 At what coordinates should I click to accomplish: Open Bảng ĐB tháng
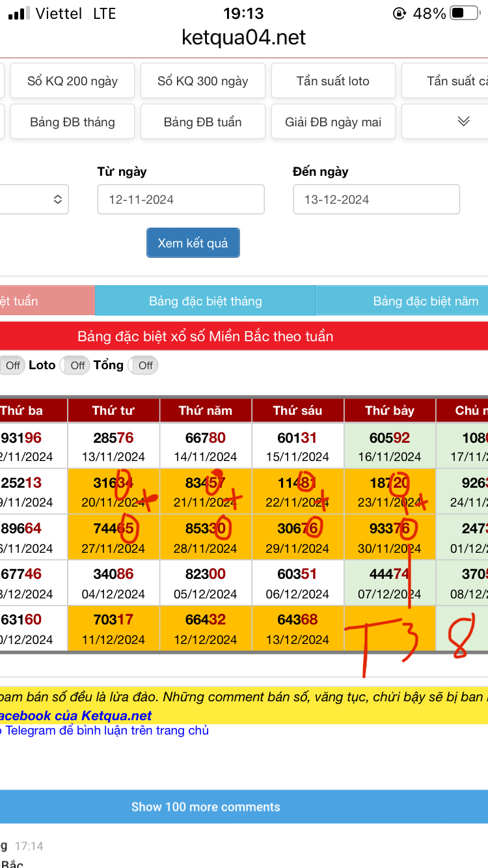point(72,122)
